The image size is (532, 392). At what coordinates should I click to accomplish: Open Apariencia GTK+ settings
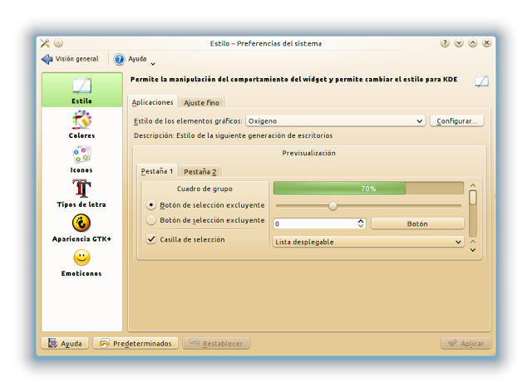81,224
